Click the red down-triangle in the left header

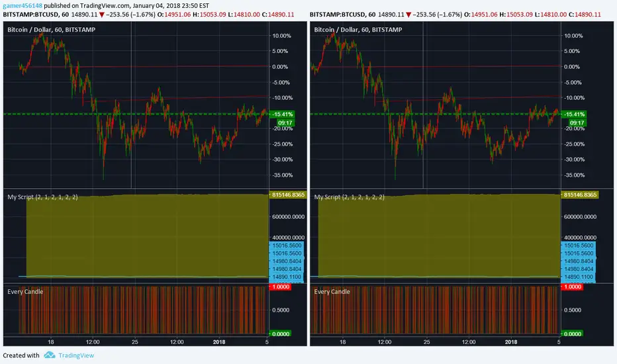click(101, 15)
